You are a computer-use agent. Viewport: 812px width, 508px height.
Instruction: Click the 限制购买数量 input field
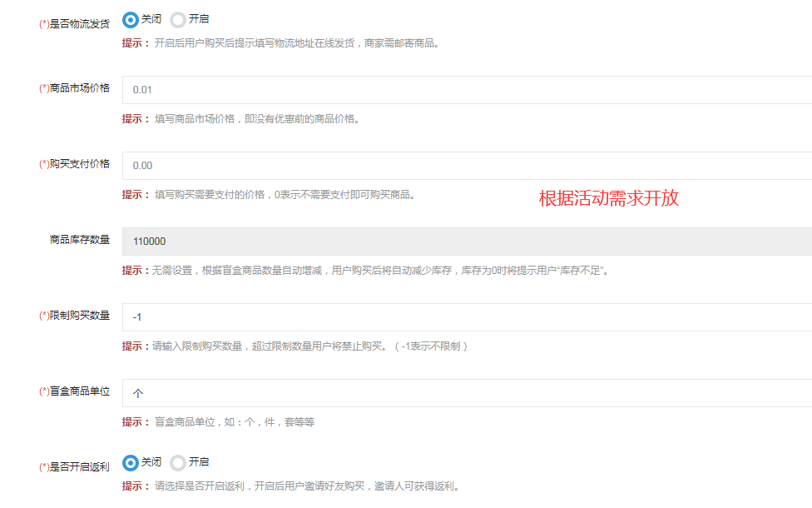point(467,316)
